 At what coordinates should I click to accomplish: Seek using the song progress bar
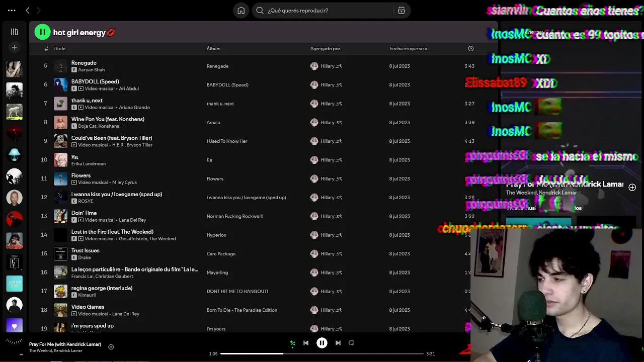[x=322, y=353]
